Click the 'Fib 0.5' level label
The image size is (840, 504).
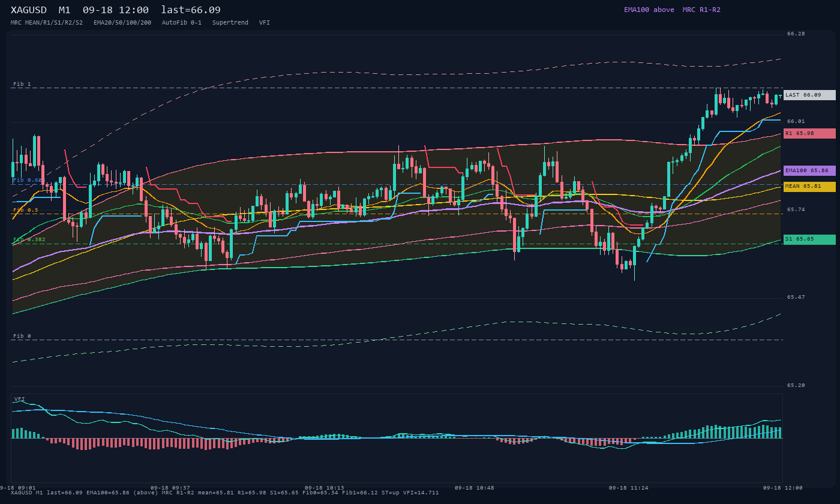pyautogui.click(x=26, y=210)
